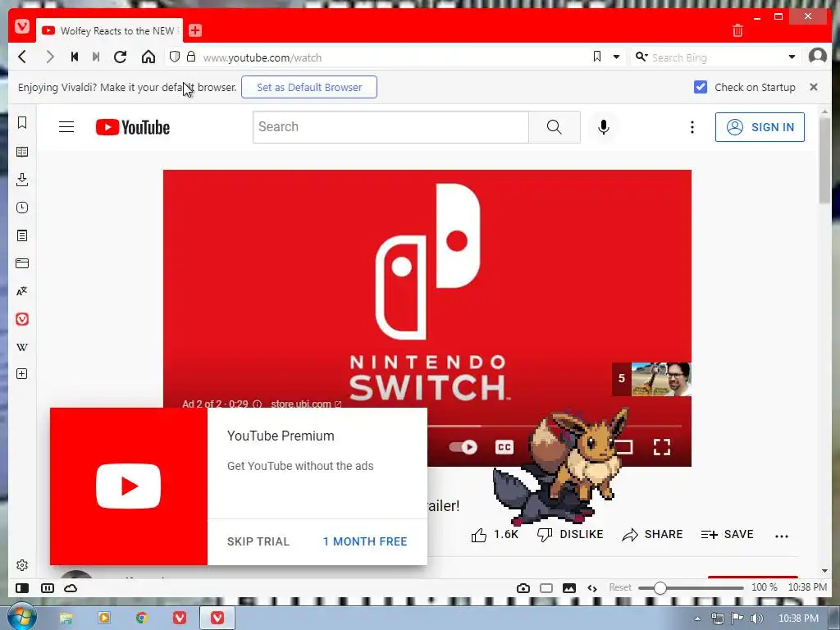
Task: Toggle closed captions on the video
Action: (504, 447)
